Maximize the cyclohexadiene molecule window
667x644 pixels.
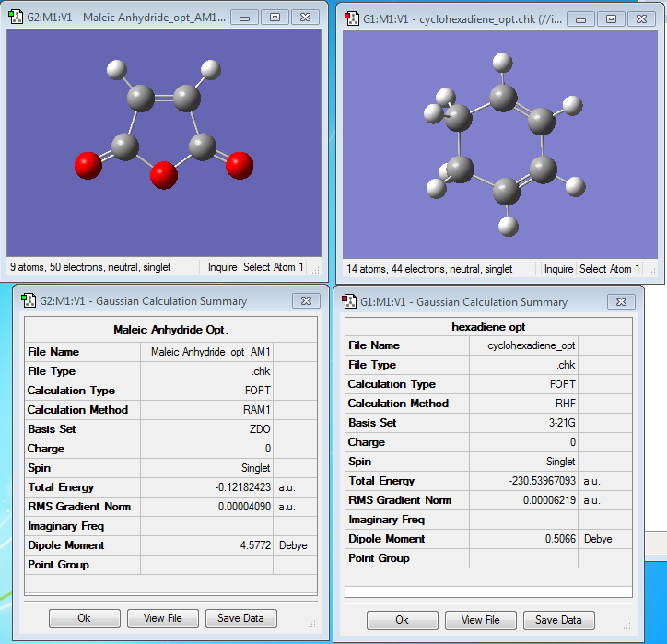(x=611, y=19)
